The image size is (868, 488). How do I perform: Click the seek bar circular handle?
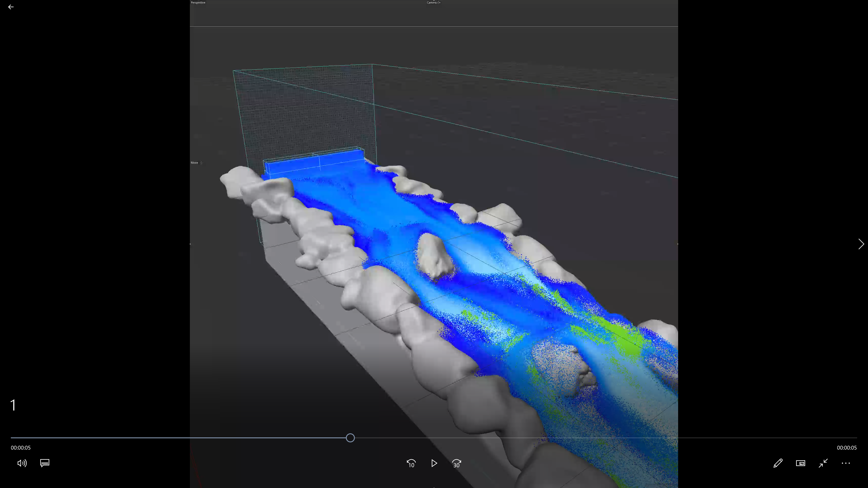tap(350, 438)
